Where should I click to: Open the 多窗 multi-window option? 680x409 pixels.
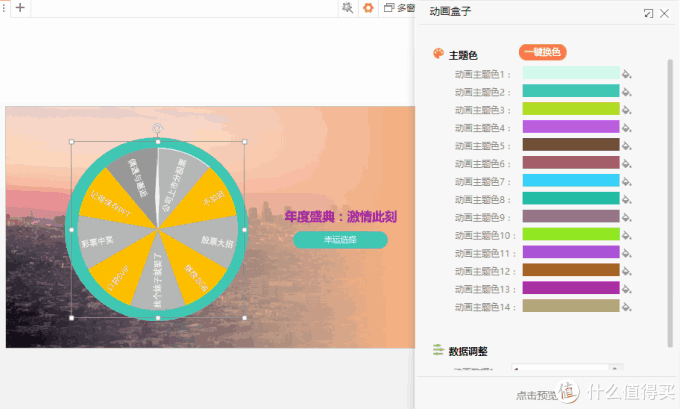pyautogui.click(x=399, y=8)
